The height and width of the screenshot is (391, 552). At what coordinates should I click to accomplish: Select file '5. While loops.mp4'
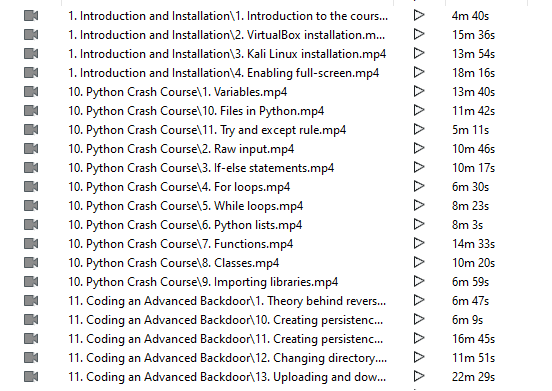tap(186, 206)
